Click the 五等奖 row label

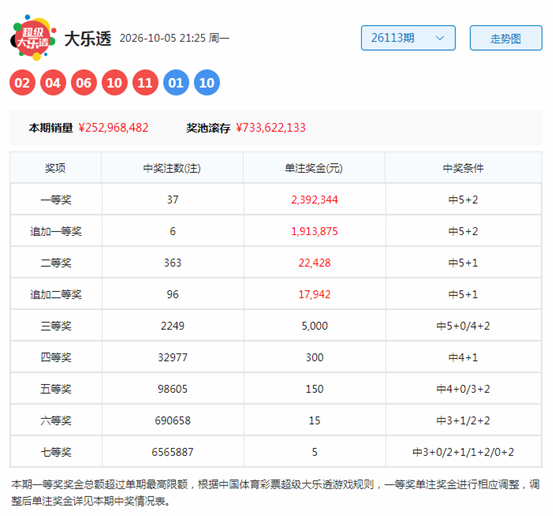[x=56, y=389]
